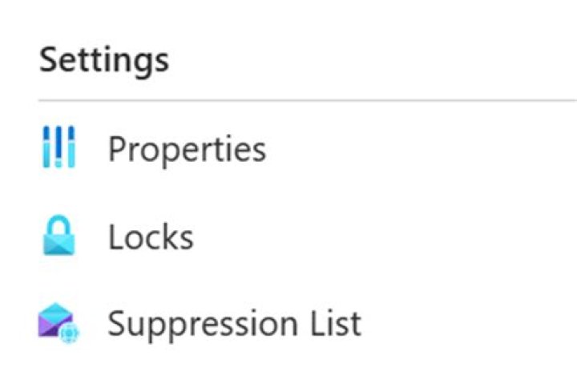Click the Suppression List envelope icon

click(x=58, y=324)
